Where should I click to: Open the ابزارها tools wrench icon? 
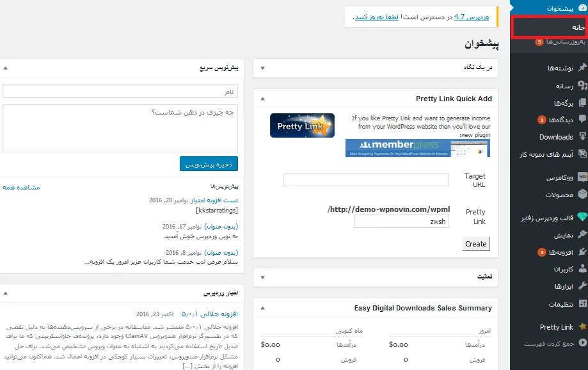click(582, 286)
